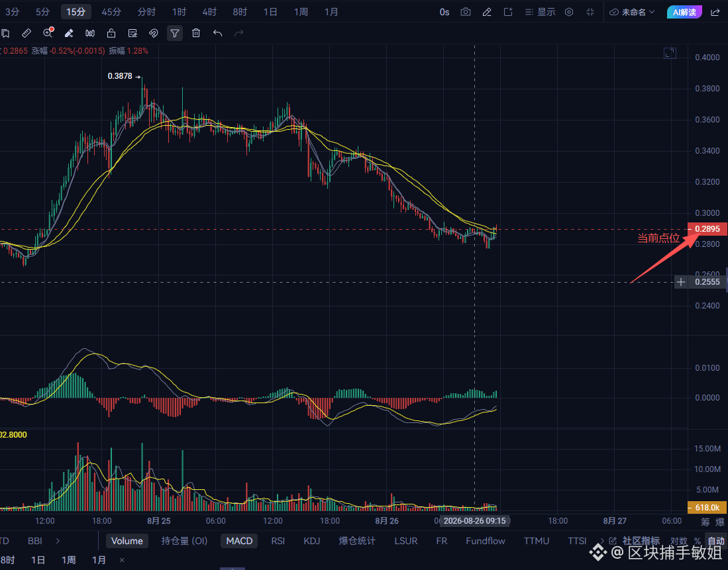Open hexagon chart settings icon
The height and width of the screenshot is (570, 728).
point(569,12)
